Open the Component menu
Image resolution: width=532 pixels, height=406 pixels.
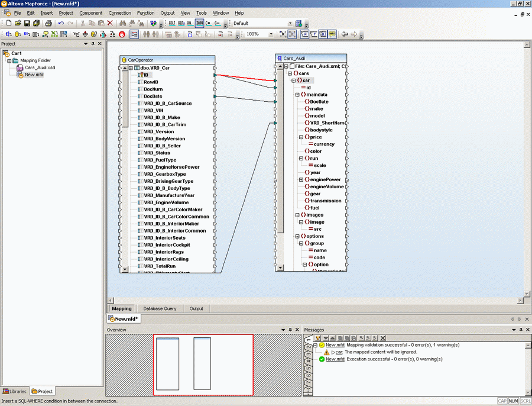[91, 13]
